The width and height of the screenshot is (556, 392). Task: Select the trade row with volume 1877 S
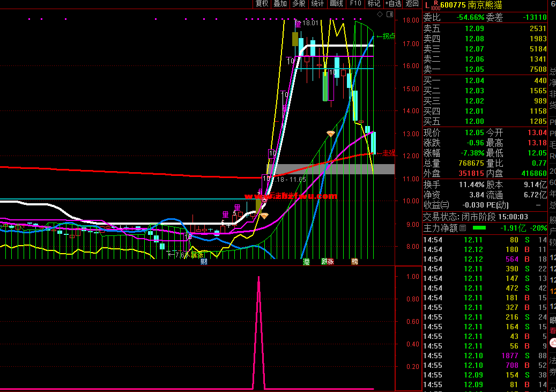[485, 356]
